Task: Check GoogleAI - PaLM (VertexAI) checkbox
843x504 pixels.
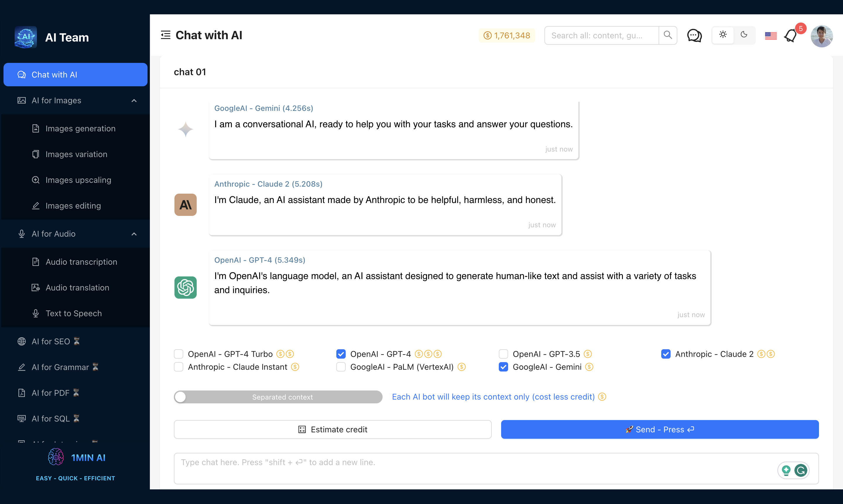Action: point(341,367)
